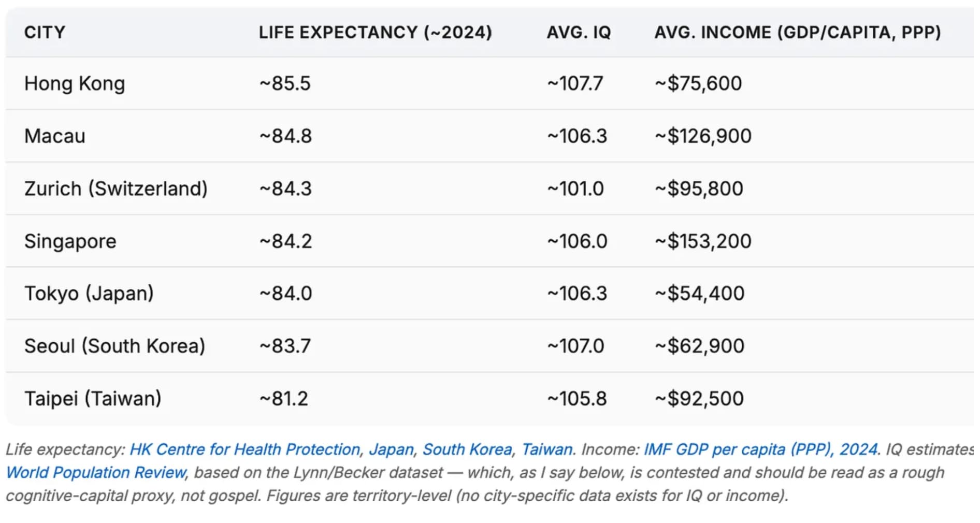Image resolution: width=980 pixels, height=523 pixels.
Task: Click the AVG. INCOME (GDP/CAPITA, PPP) header
Action: click(x=798, y=33)
